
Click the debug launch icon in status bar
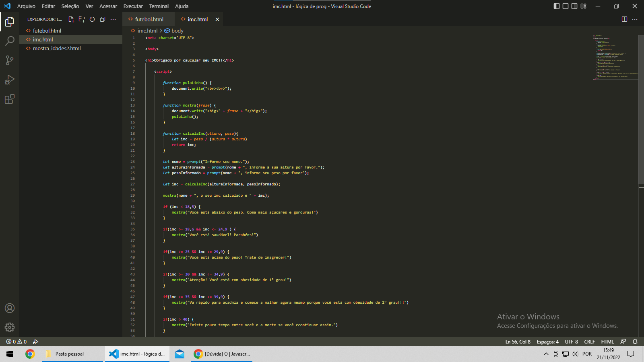click(x=35, y=342)
